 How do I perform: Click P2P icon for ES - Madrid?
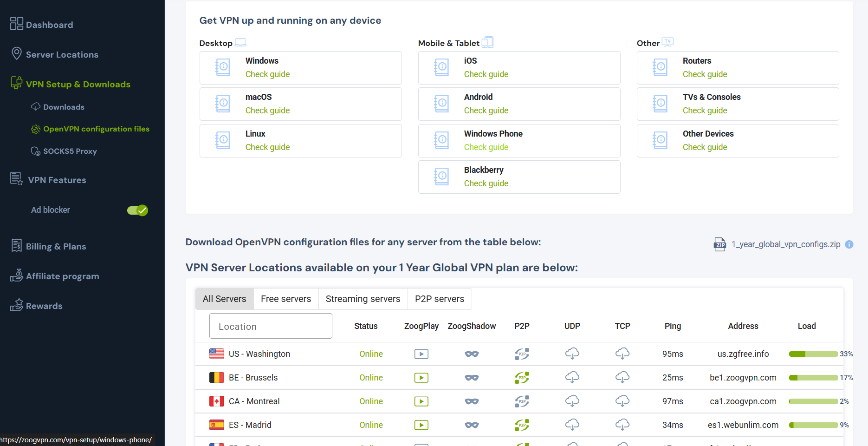pyautogui.click(x=522, y=425)
